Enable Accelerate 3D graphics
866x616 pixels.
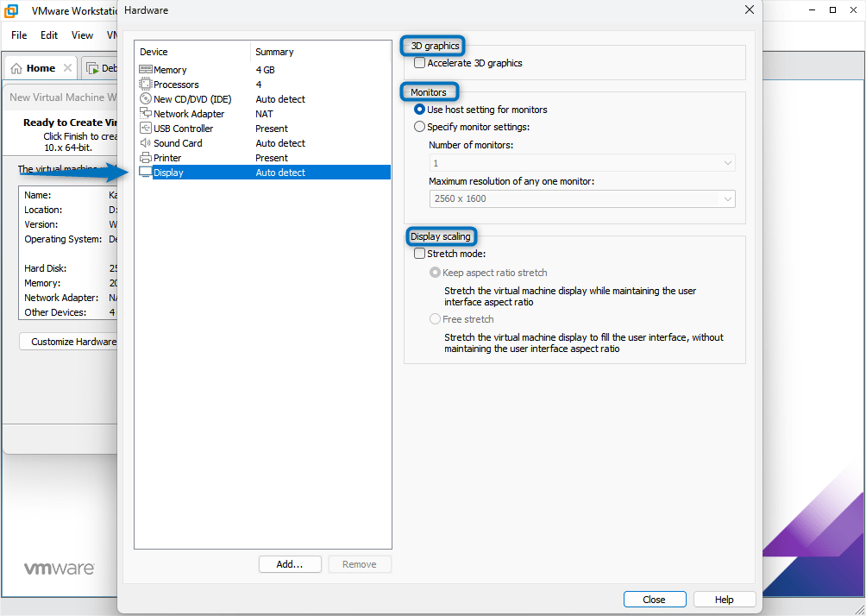(x=419, y=62)
